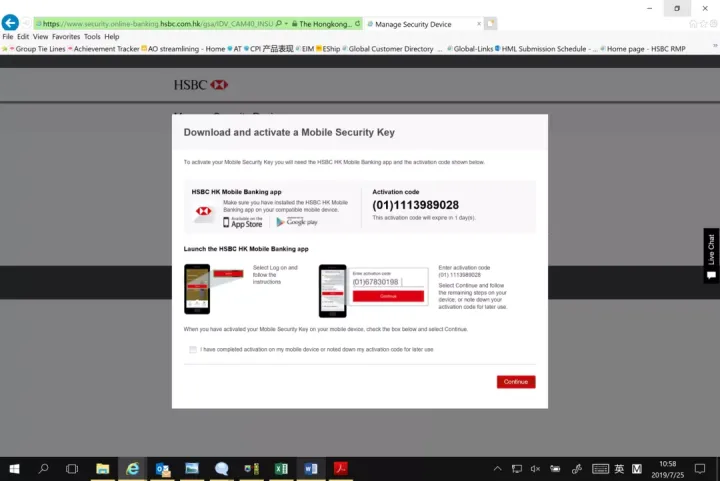Open the Windows Start menu
Image resolution: width=720 pixels, height=481 pixels.
(x=14, y=469)
